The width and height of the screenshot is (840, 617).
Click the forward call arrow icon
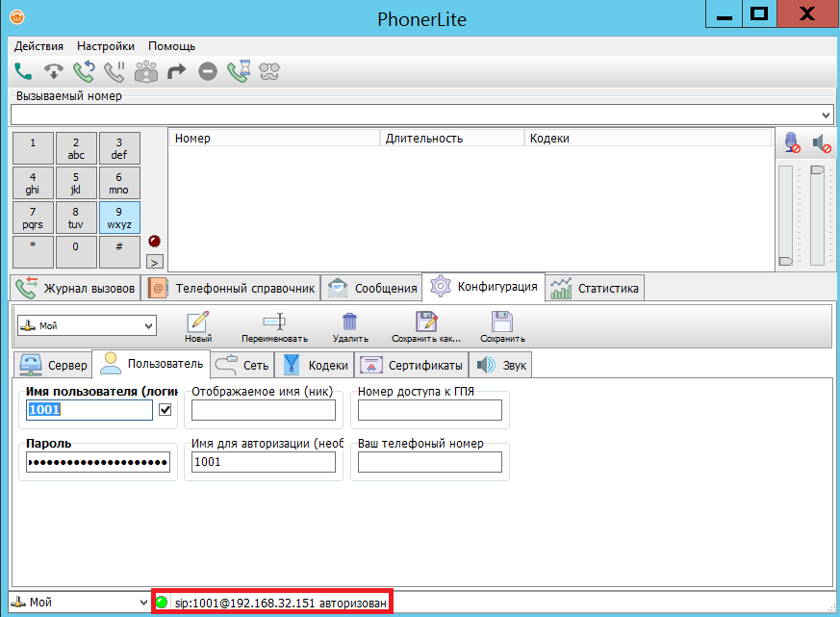point(176,71)
